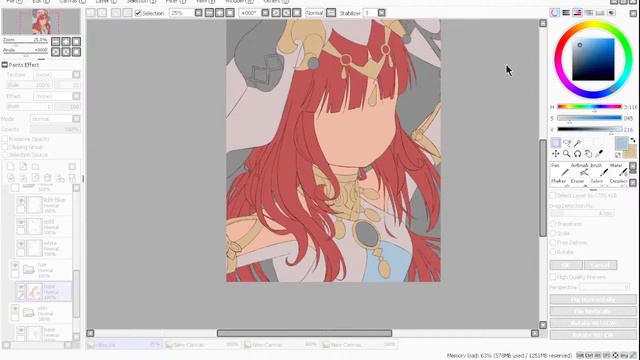Click the hue H slider
The width and height of the screenshot is (640, 360).
click(589, 107)
